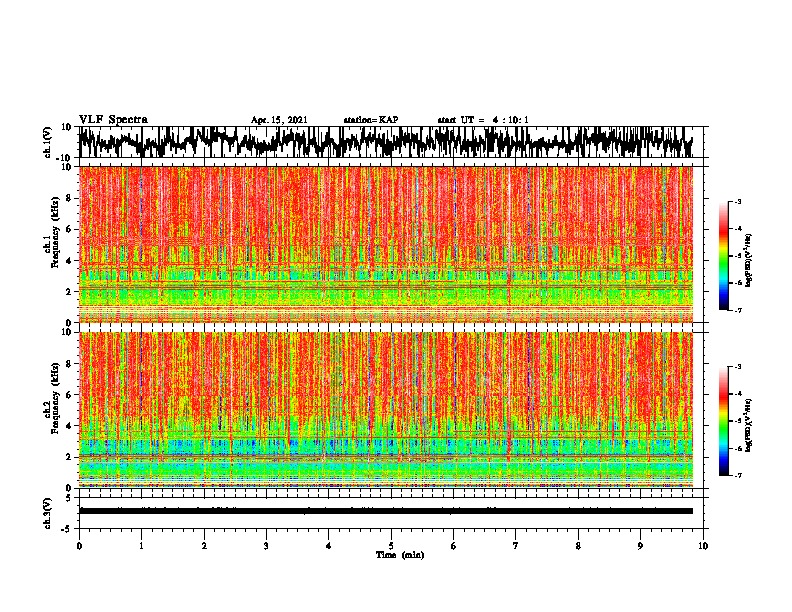792x612 pixels.
Task: Click the 'station=KAP' label
Action: [371, 120]
